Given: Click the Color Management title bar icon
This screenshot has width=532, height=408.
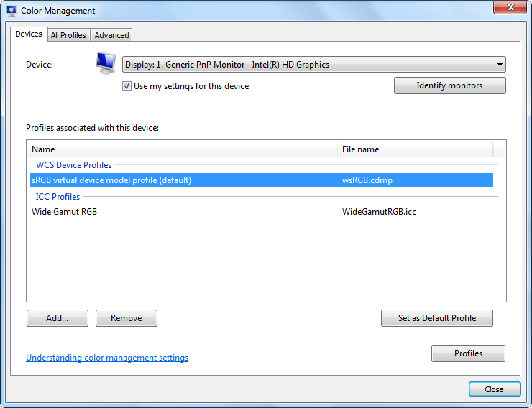Looking at the screenshot, I should click(12, 11).
